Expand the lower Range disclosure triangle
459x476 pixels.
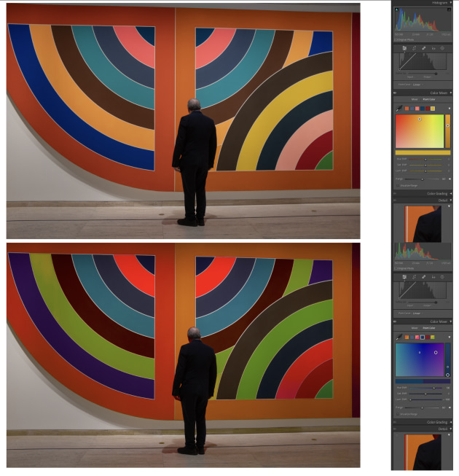click(x=450, y=407)
